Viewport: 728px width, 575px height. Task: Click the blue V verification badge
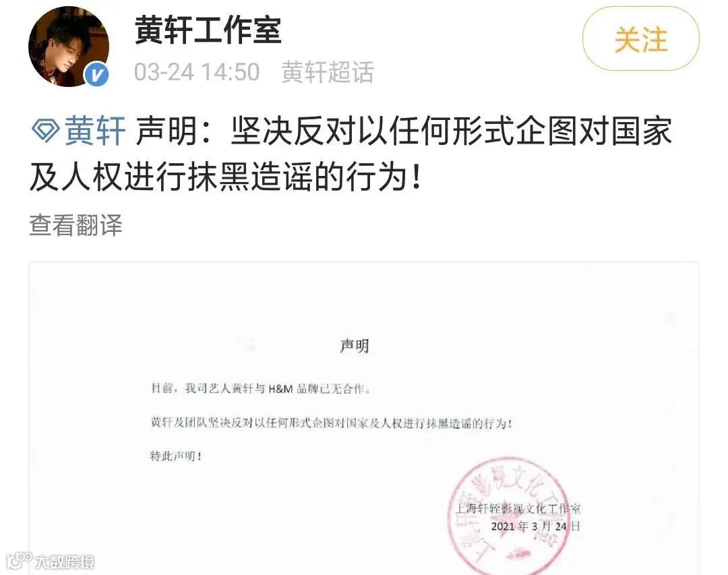coord(97,75)
